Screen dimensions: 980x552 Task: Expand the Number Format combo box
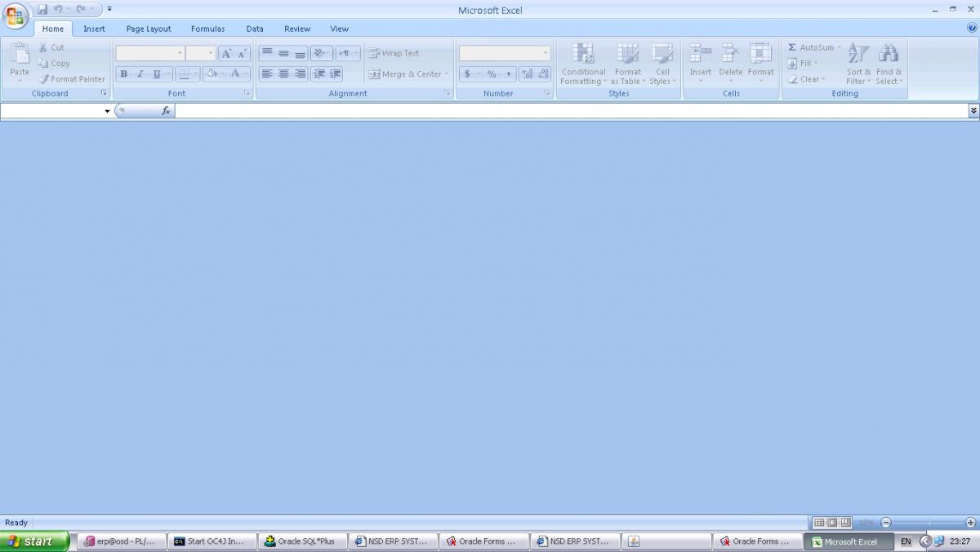coord(546,53)
